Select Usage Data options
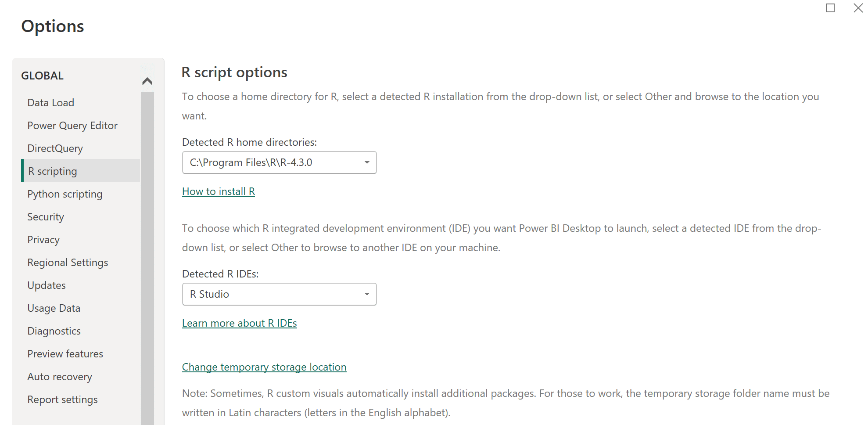 [54, 308]
